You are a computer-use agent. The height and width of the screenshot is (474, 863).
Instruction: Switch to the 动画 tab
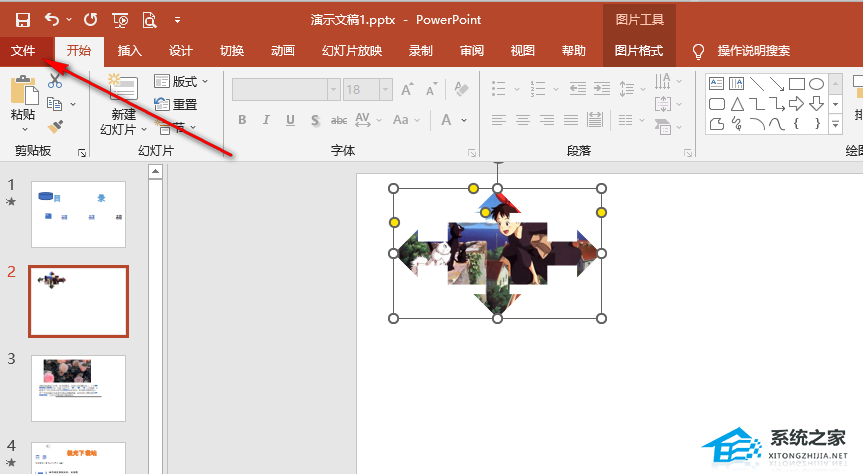(x=283, y=51)
